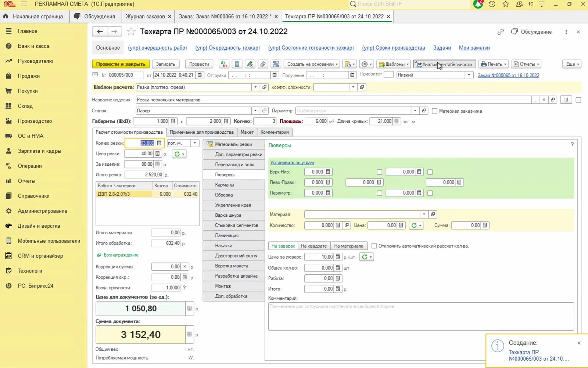Toggle checkbox at end of Название изделия row
This screenshot has height=368, width=588.
tap(578, 100)
